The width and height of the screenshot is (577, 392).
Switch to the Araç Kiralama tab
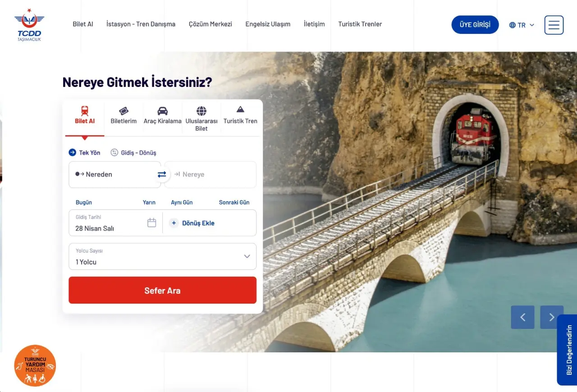click(162, 115)
